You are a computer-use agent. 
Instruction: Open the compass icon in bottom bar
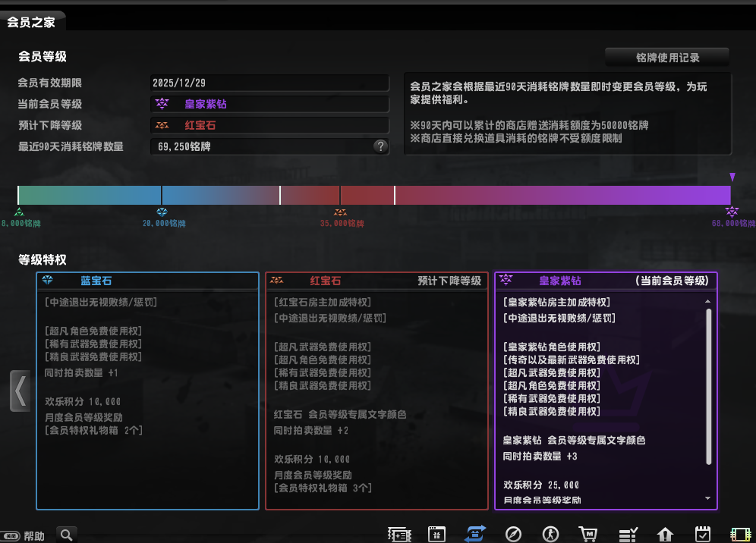[x=513, y=535]
